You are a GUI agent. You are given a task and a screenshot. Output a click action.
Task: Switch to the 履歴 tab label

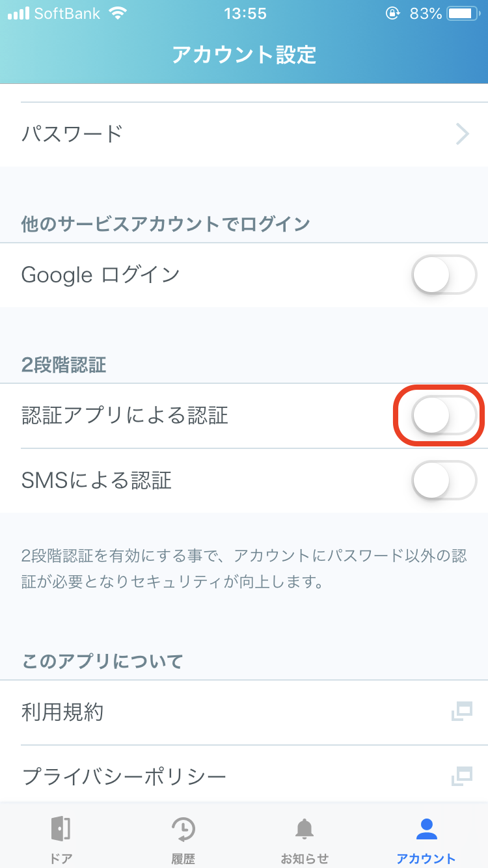(x=183, y=858)
